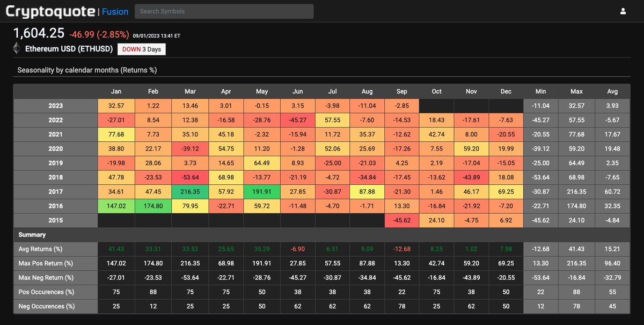644x325 pixels.
Task: Click the -12.68 Sep average return value
Action: (x=402, y=249)
